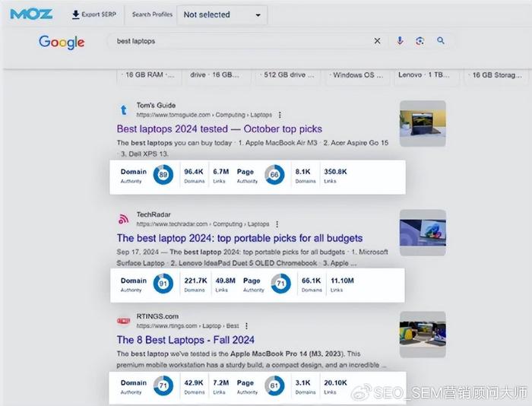
Task: Click '8.1K' page domains value
Action: point(302,172)
